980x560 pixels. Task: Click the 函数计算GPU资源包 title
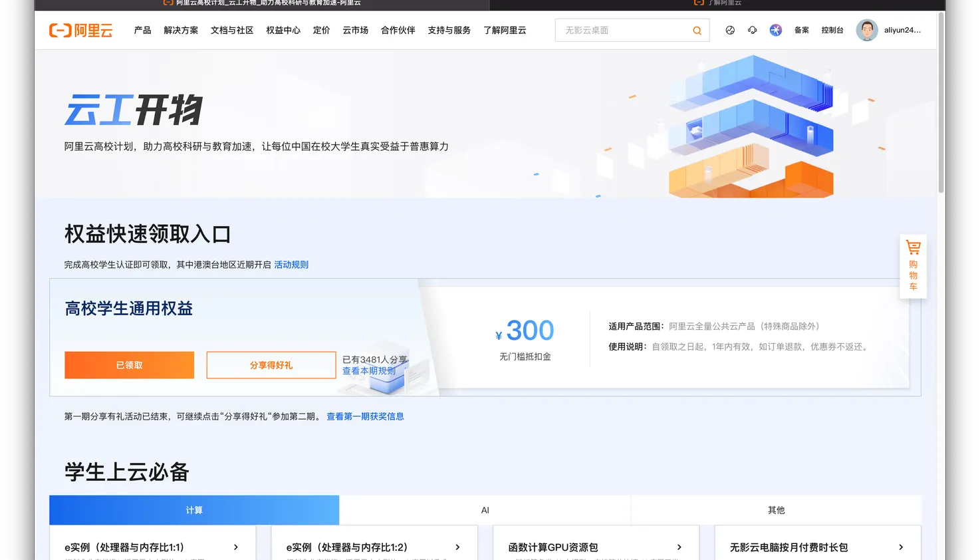point(553,547)
